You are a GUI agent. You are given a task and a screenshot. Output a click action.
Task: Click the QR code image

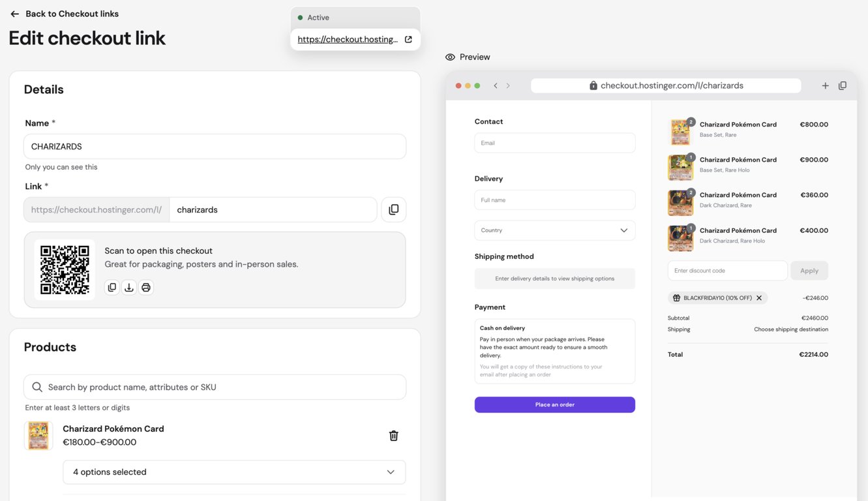pos(65,269)
